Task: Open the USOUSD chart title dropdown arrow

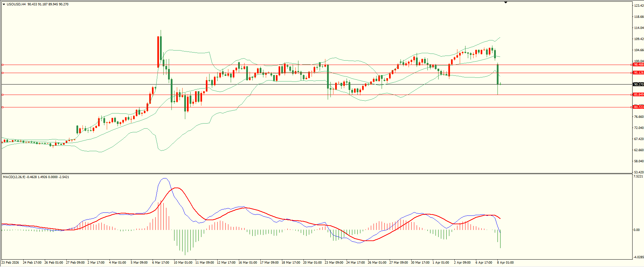Action: tap(4, 4)
